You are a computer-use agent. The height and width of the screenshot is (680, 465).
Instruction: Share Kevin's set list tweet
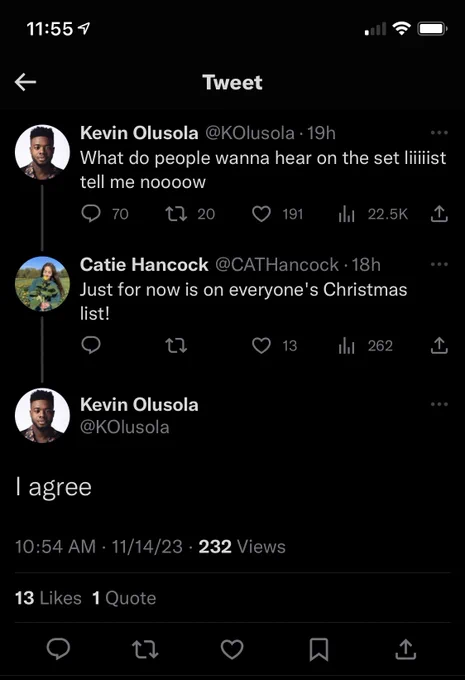(x=439, y=213)
